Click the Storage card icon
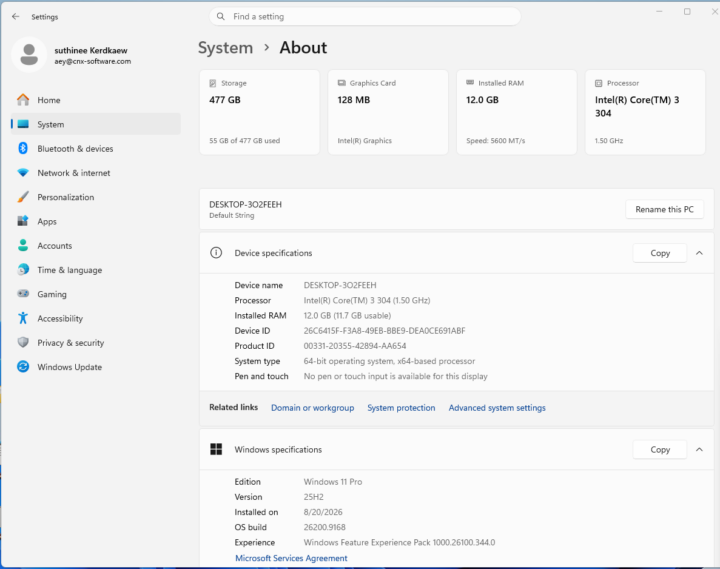This screenshot has height=569, width=720. [213, 83]
